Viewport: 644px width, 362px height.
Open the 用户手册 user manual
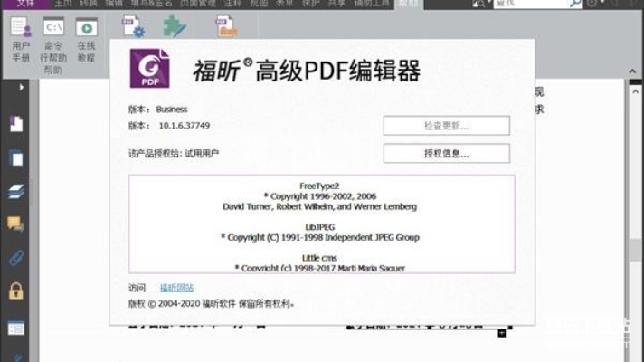coord(21,40)
